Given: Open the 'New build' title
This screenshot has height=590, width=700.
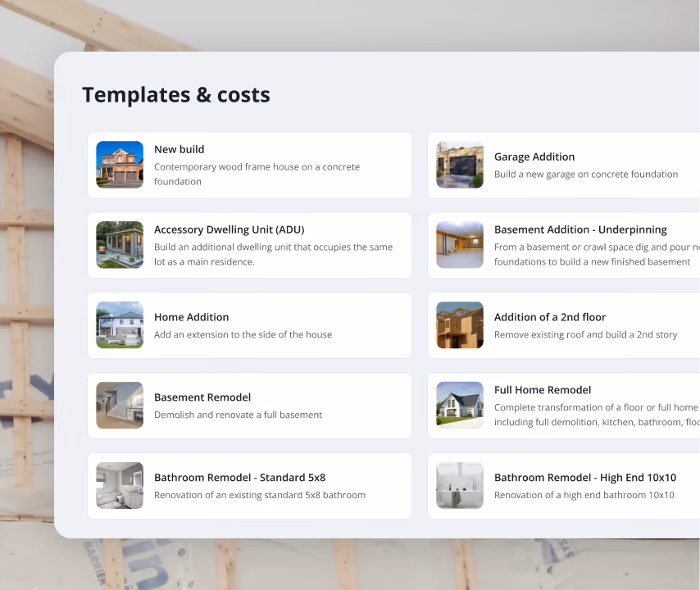Looking at the screenshot, I should click(x=179, y=149).
